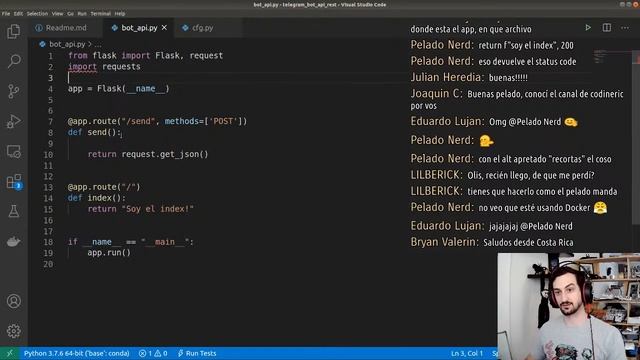Click 'return request.get_json()' line

tap(148, 154)
